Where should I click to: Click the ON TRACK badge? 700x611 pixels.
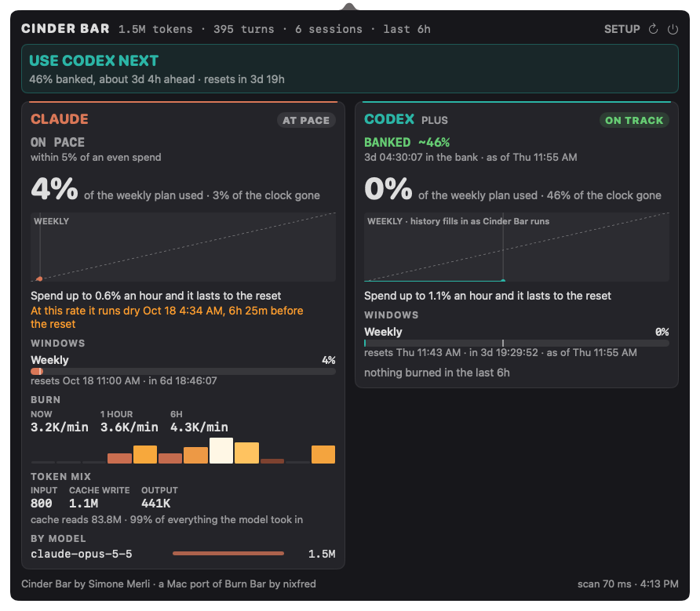(x=634, y=120)
